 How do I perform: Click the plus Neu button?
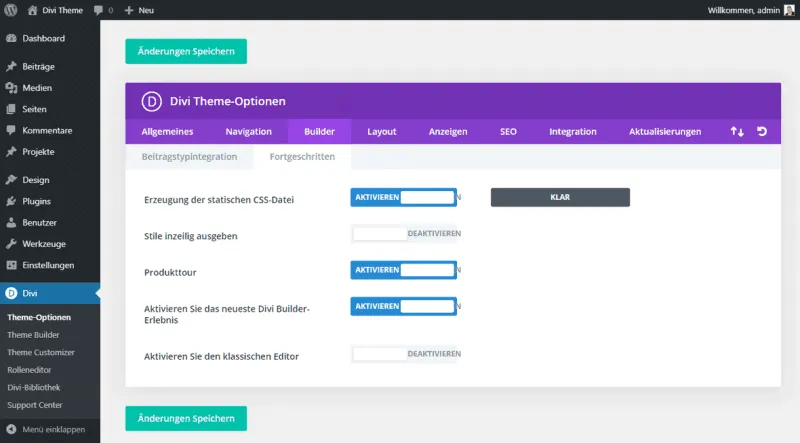click(x=139, y=10)
